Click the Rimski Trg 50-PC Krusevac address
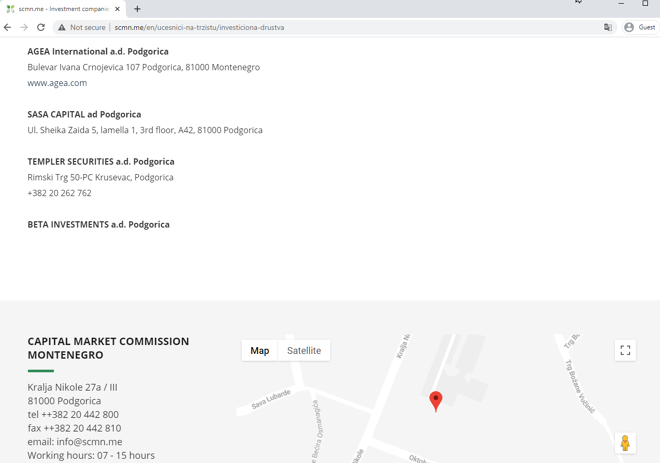The width and height of the screenshot is (660, 463). [100, 177]
